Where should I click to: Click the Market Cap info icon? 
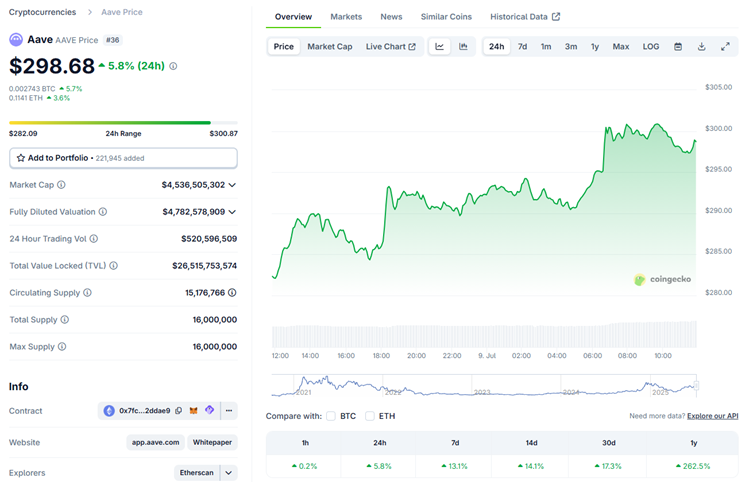pos(61,185)
